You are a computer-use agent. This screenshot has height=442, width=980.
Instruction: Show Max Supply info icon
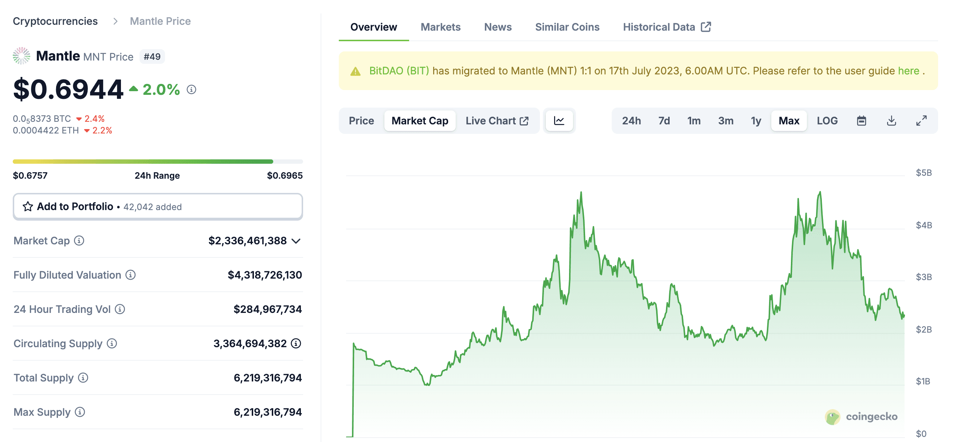pyautogui.click(x=80, y=412)
